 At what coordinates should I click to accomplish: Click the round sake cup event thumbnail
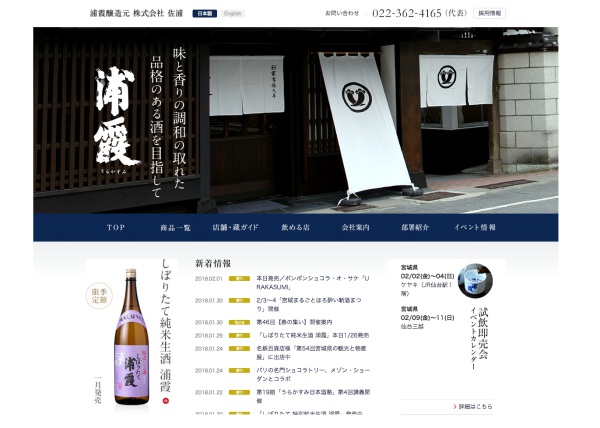[476, 281]
